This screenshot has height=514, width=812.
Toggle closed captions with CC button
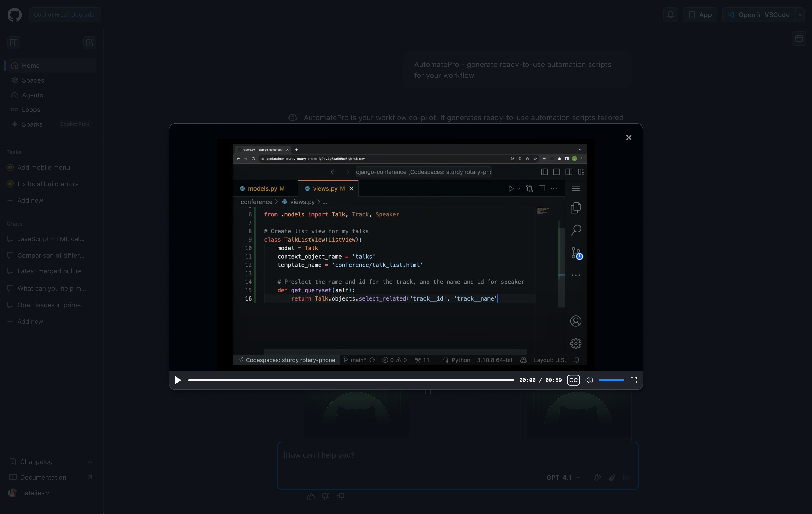573,380
